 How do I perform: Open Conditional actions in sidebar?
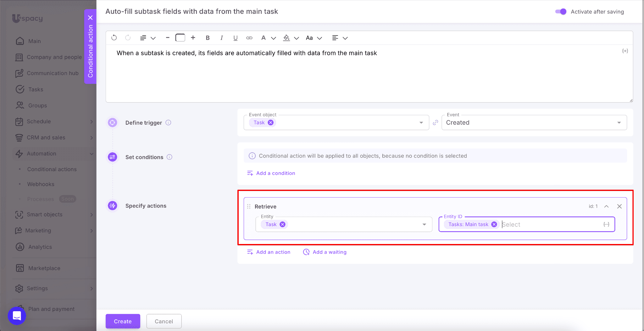(x=52, y=169)
